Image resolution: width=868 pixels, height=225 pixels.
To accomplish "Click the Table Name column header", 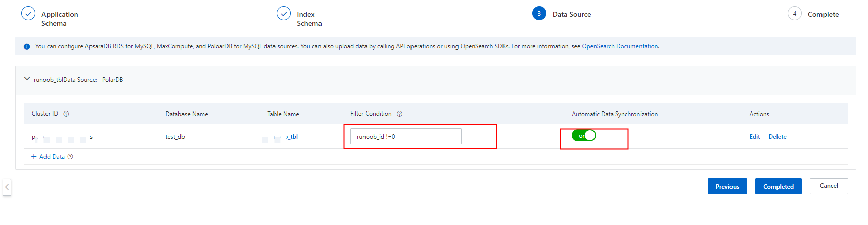I will coord(283,114).
